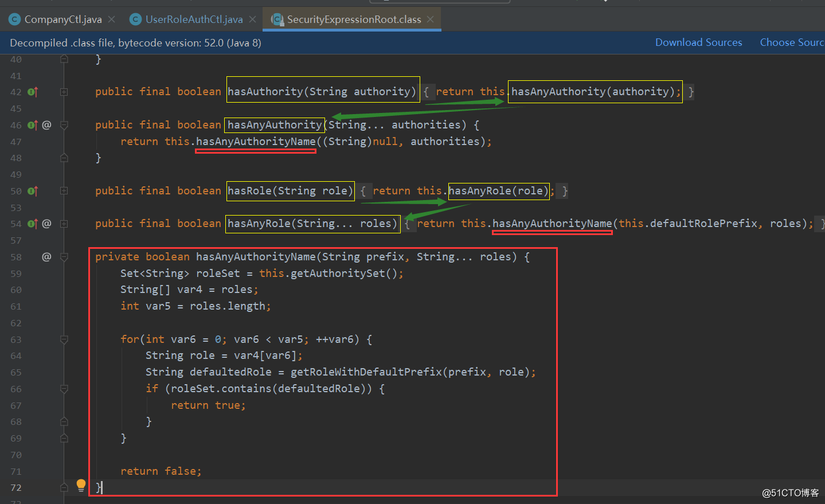Click the folded closing brace placeholder on line 42
The image size is (825, 504).
pyautogui.click(x=691, y=92)
